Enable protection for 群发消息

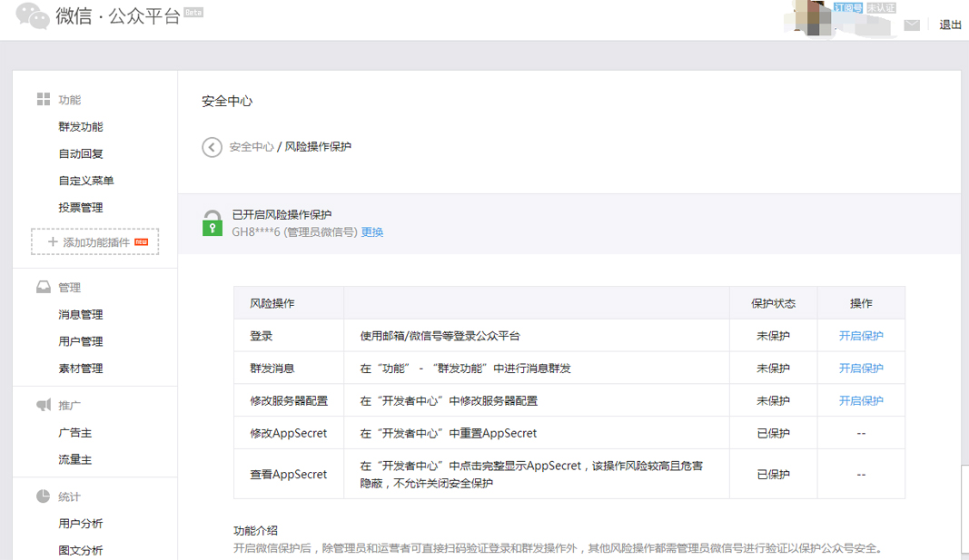pos(860,368)
